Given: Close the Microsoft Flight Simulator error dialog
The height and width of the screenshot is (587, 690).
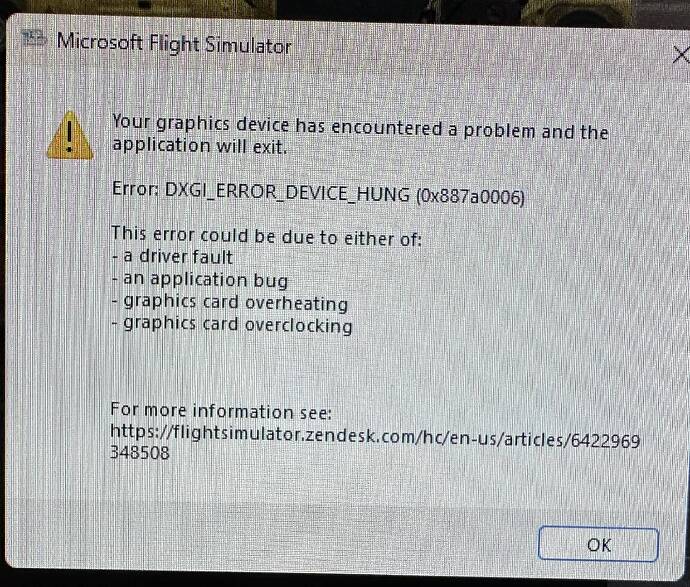Looking at the screenshot, I should point(681,55).
